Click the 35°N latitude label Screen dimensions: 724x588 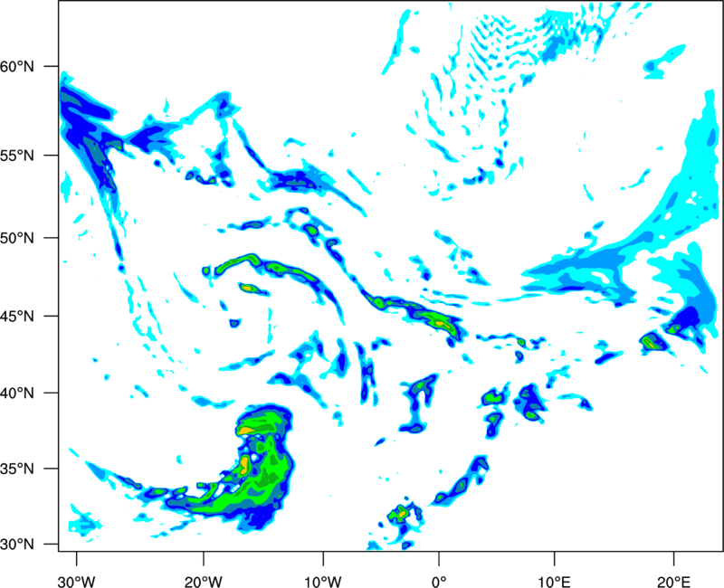coord(17,469)
